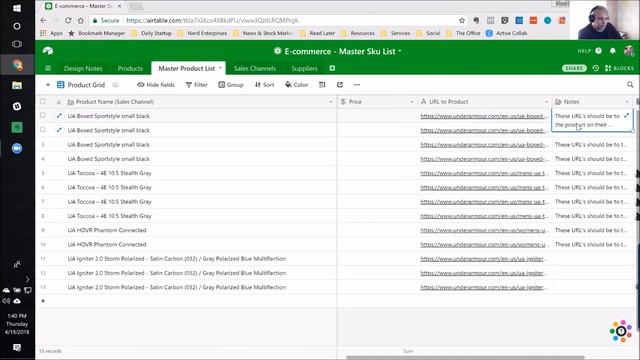Expand the view switcher arrow

tap(48, 85)
